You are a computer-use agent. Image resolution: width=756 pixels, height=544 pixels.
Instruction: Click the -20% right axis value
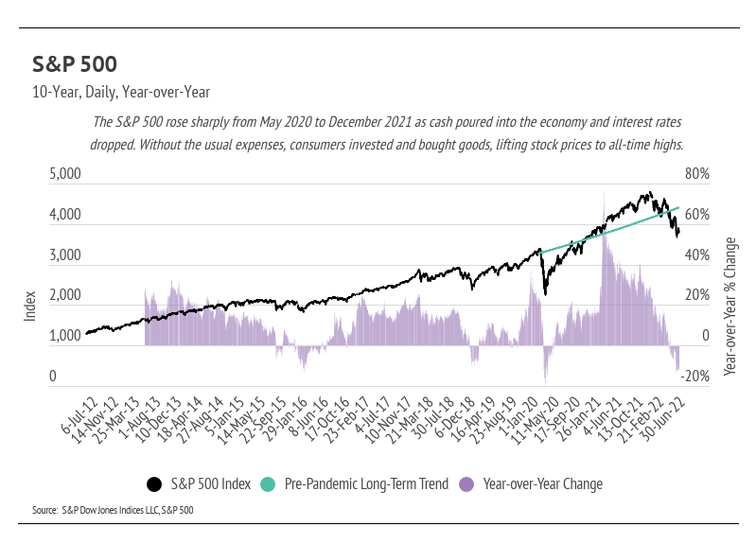click(696, 377)
